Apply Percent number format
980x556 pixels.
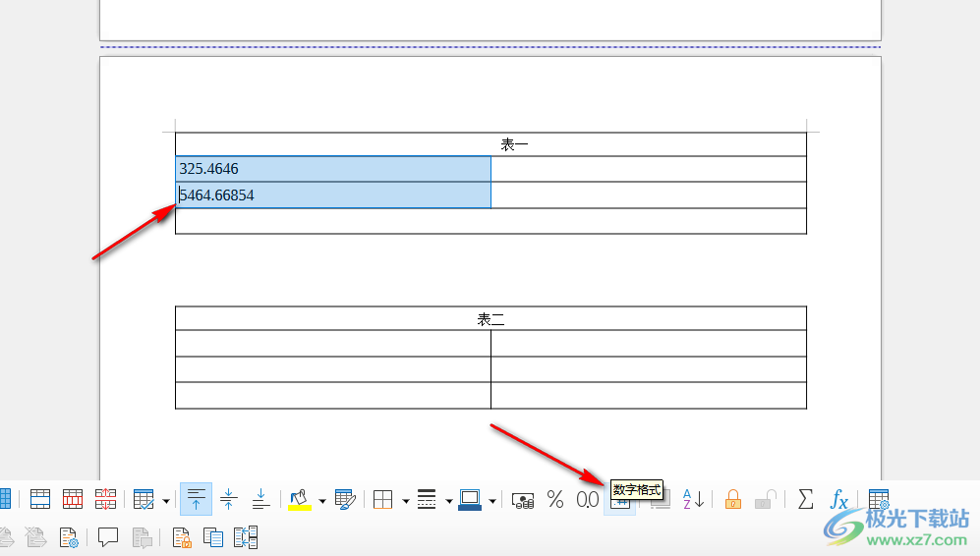(555, 500)
